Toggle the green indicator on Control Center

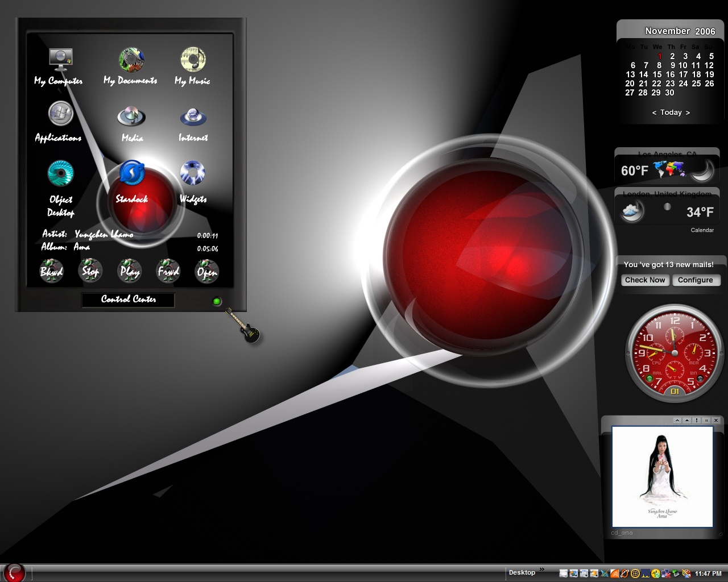[217, 302]
